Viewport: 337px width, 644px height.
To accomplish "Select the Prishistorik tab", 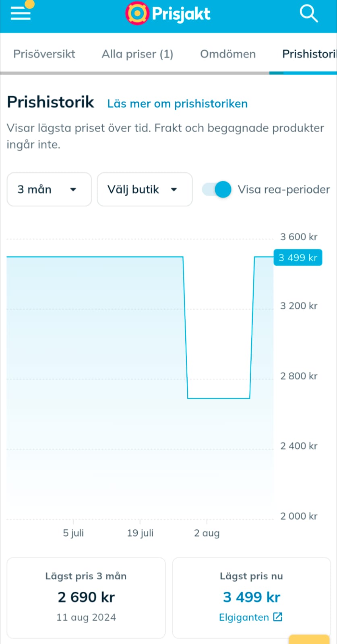I will pyautogui.click(x=308, y=54).
